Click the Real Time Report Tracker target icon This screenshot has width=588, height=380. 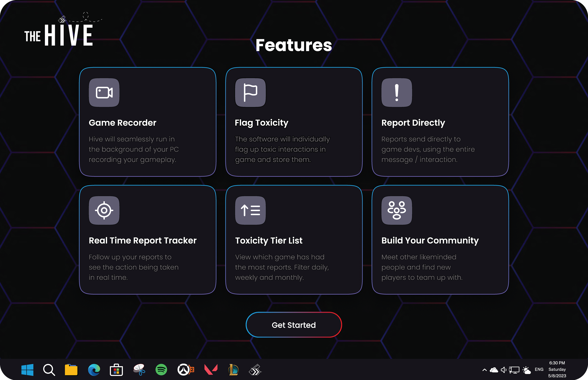tap(104, 211)
